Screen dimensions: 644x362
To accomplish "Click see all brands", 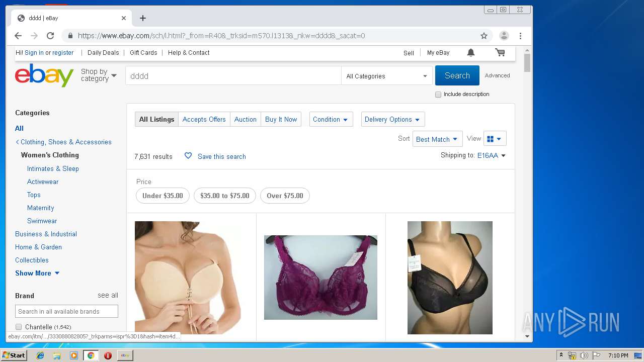I will [x=108, y=295].
